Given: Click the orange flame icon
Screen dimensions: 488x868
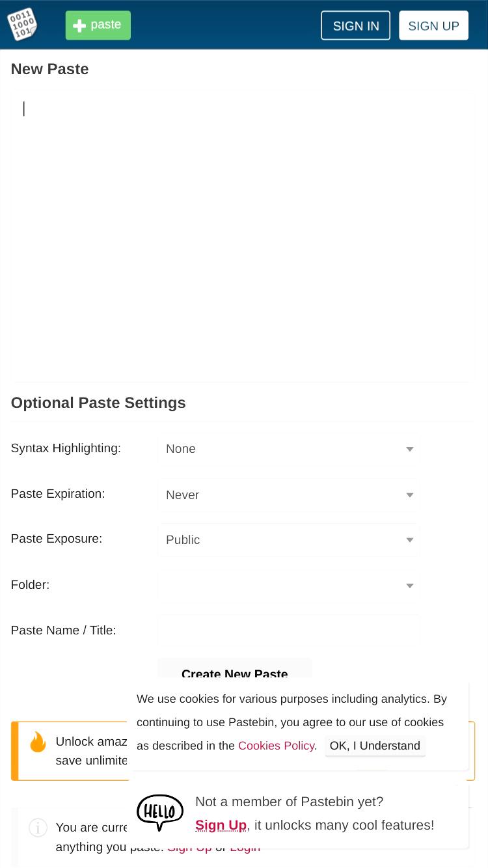Looking at the screenshot, I should [x=38, y=742].
